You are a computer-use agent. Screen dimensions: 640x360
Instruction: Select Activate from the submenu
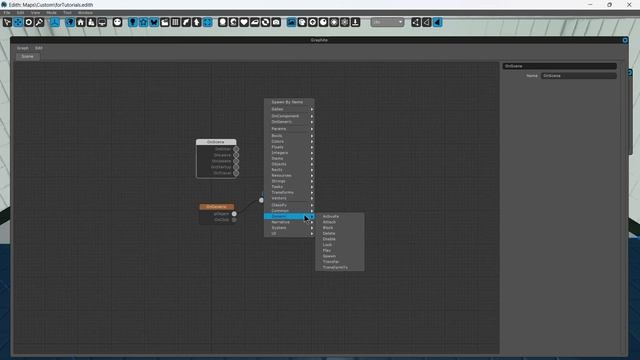(340, 216)
